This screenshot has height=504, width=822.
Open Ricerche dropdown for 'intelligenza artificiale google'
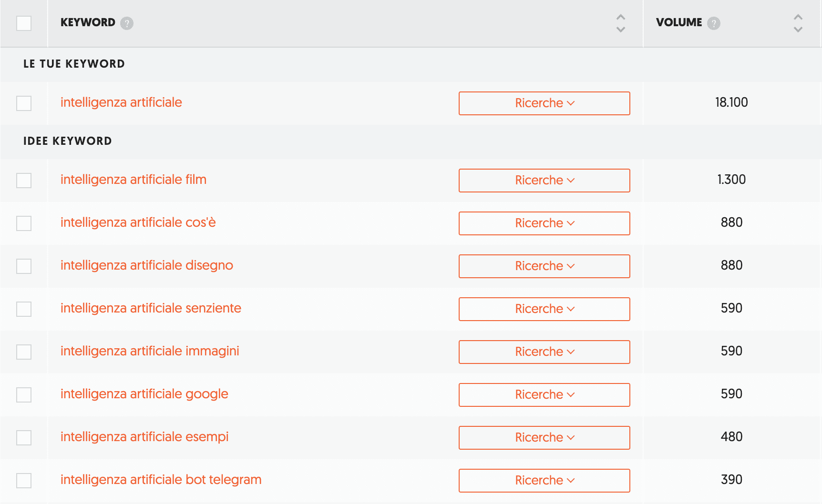(x=544, y=395)
